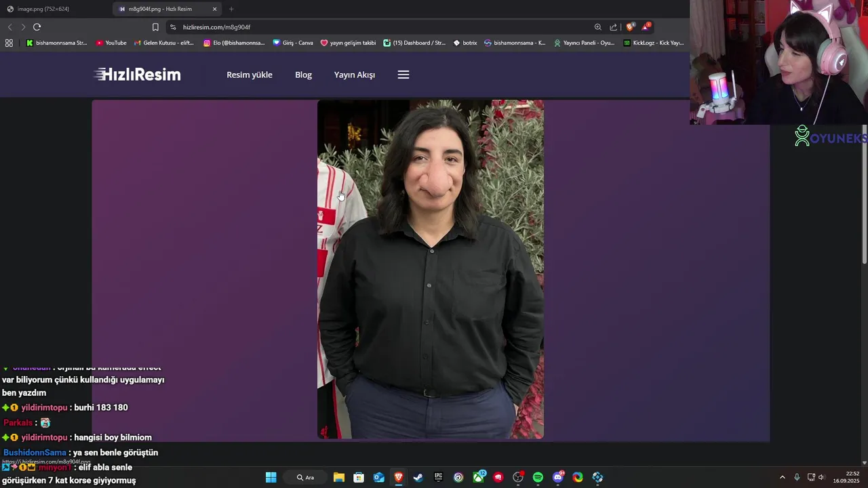Click username Parkals in chat overlay

18,422
